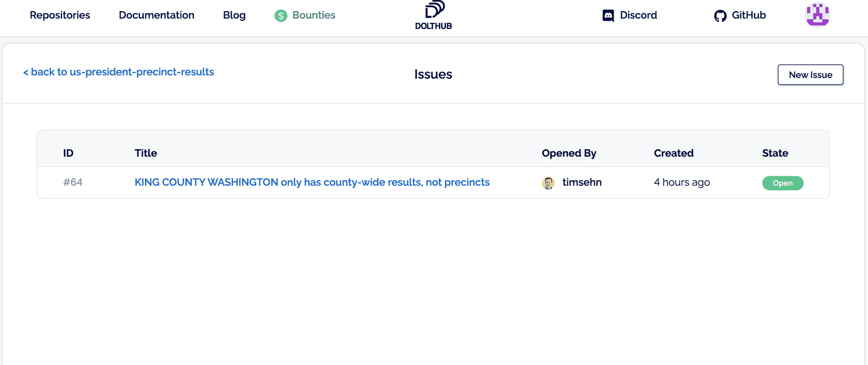Open the Documentation nav item
The height and width of the screenshot is (365, 868).
click(x=156, y=15)
